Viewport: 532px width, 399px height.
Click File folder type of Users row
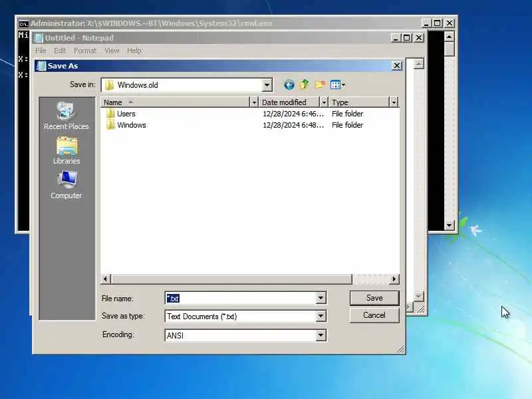(347, 114)
